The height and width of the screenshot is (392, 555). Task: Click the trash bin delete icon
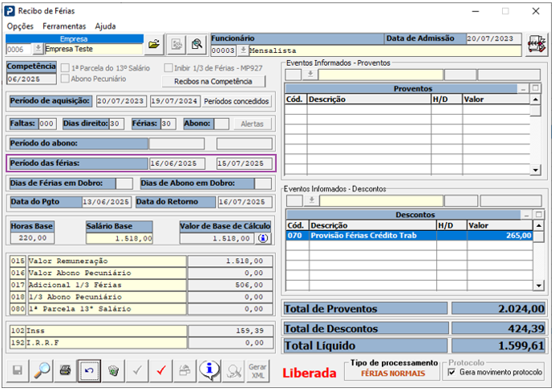pyautogui.click(x=113, y=370)
